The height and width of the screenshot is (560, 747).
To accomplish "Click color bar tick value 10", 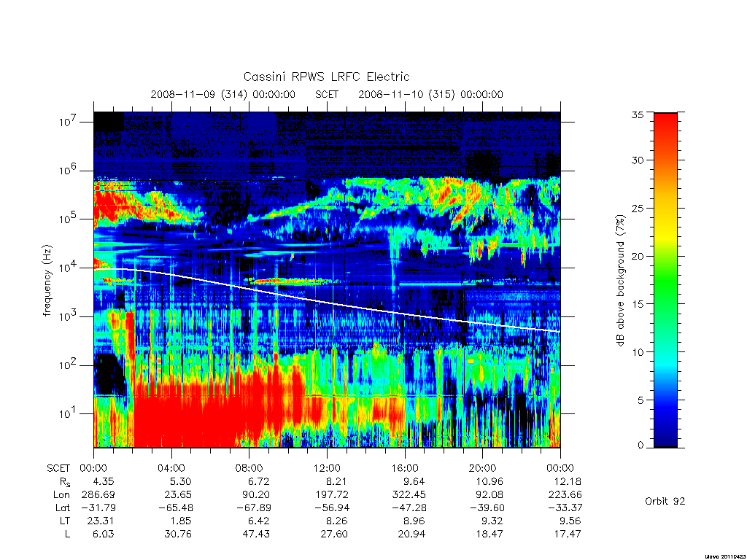I will (x=638, y=352).
